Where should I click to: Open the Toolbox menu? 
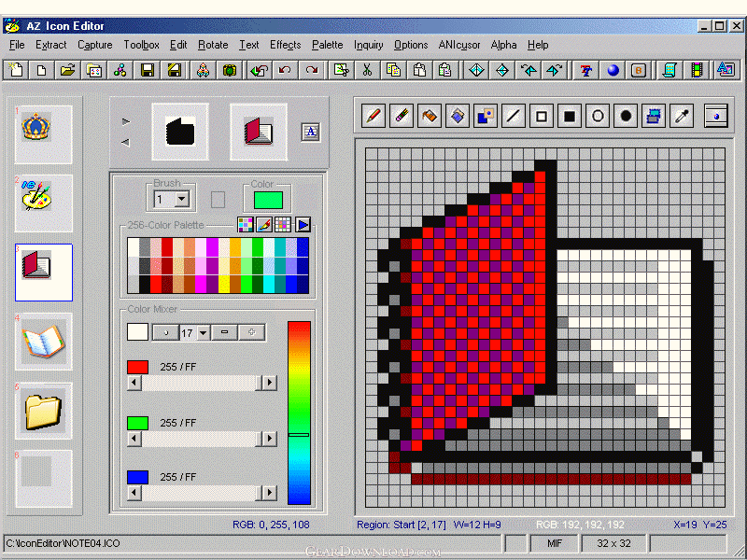142,45
